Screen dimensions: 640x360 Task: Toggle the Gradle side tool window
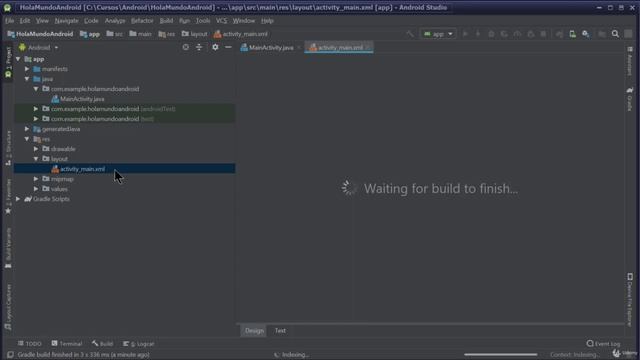point(630,98)
